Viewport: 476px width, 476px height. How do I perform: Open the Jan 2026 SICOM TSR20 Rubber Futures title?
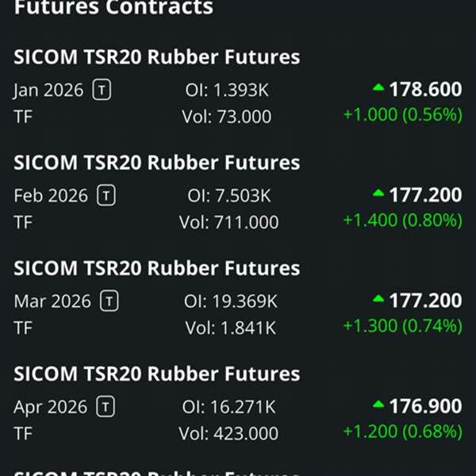point(157,57)
